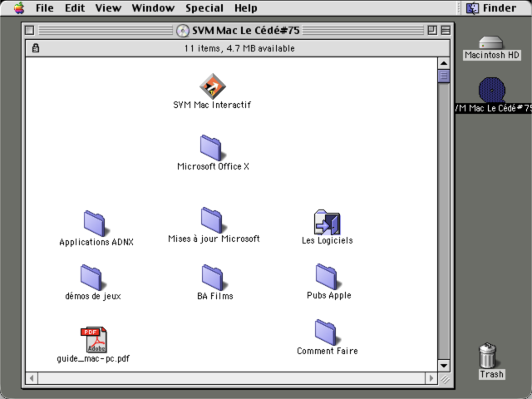This screenshot has width=532, height=399.
Task: Select the SVM Mac Interactif application icon
Action: tap(213, 86)
